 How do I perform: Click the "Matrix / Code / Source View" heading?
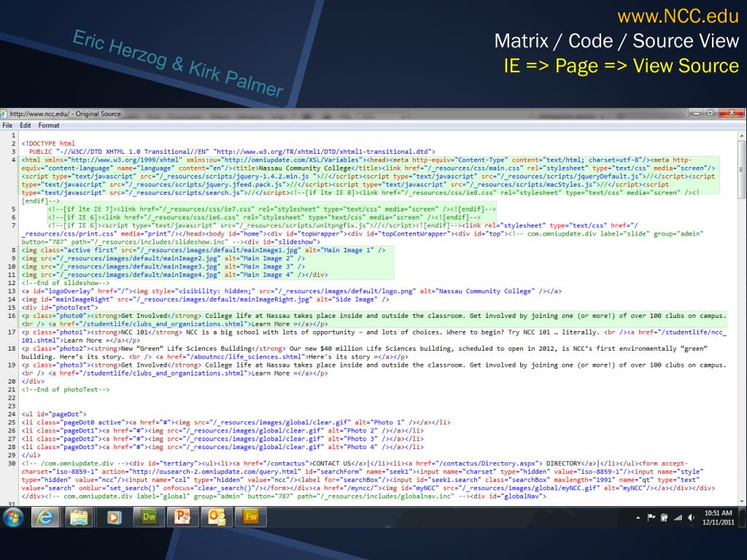pyautogui.click(x=616, y=41)
